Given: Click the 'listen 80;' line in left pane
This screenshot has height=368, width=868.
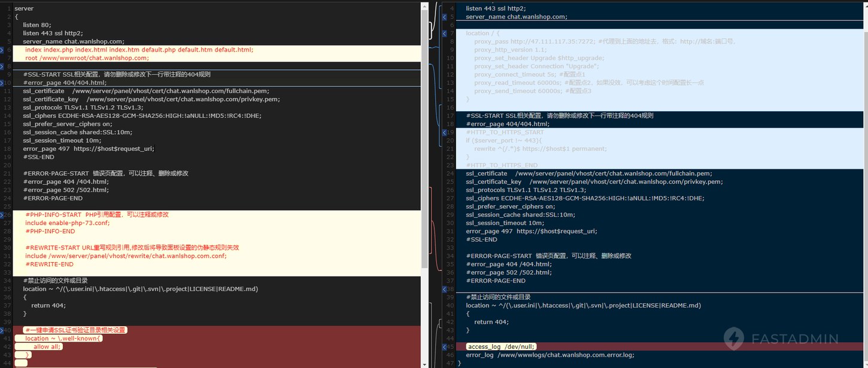Looking at the screenshot, I should tap(37, 25).
